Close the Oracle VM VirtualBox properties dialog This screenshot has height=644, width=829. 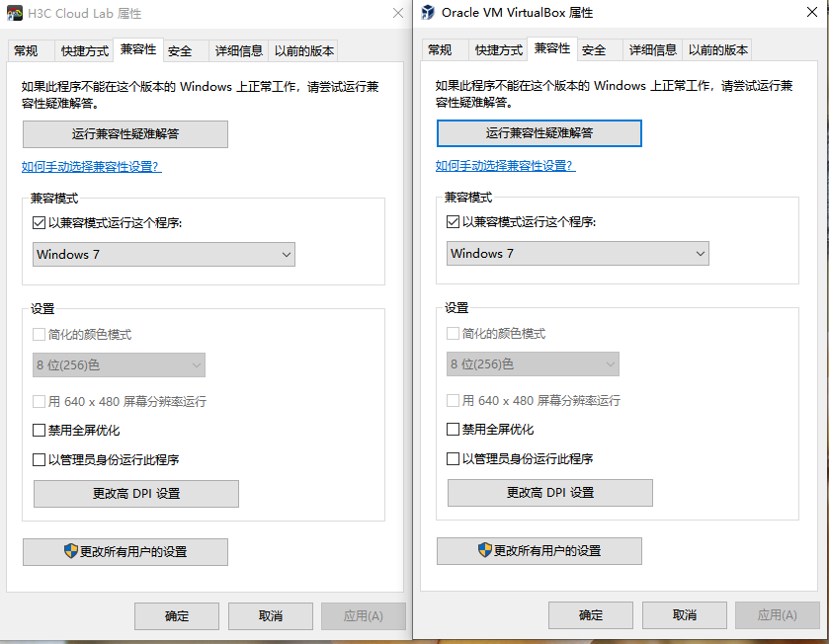point(810,13)
